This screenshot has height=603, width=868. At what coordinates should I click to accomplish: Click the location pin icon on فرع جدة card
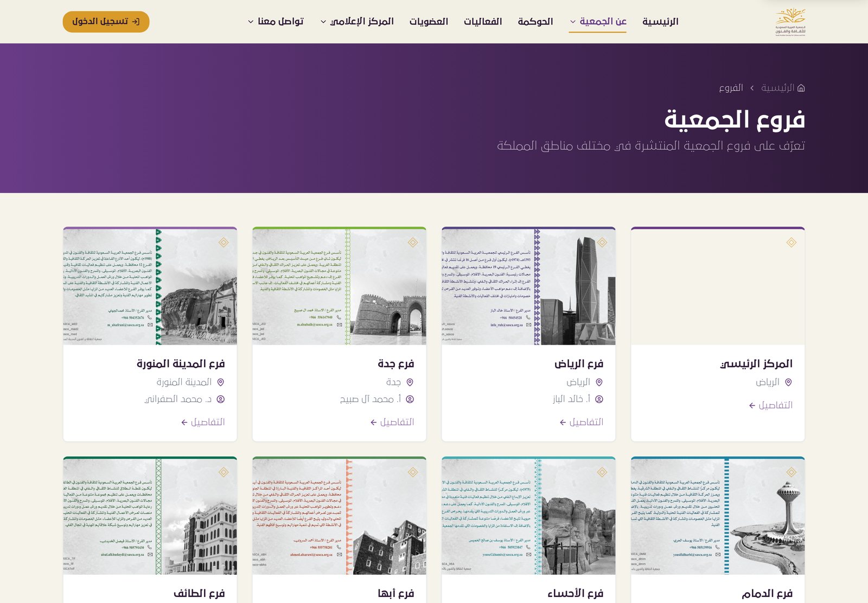click(x=410, y=382)
